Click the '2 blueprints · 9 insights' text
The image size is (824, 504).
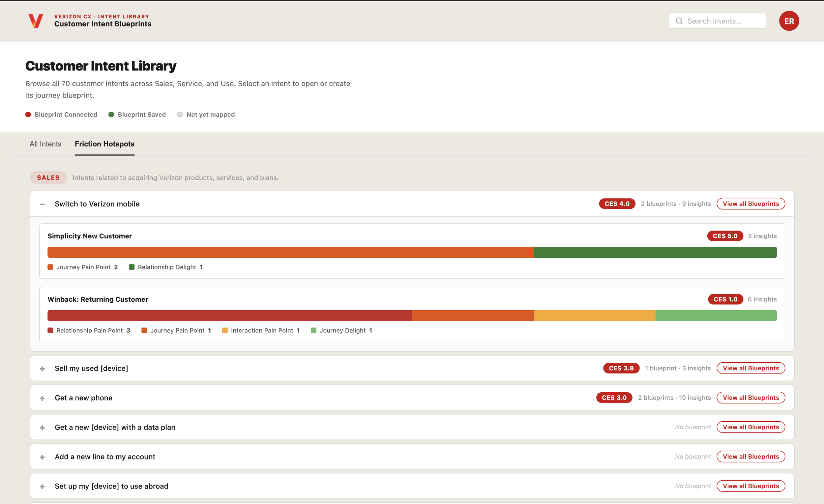click(x=676, y=204)
